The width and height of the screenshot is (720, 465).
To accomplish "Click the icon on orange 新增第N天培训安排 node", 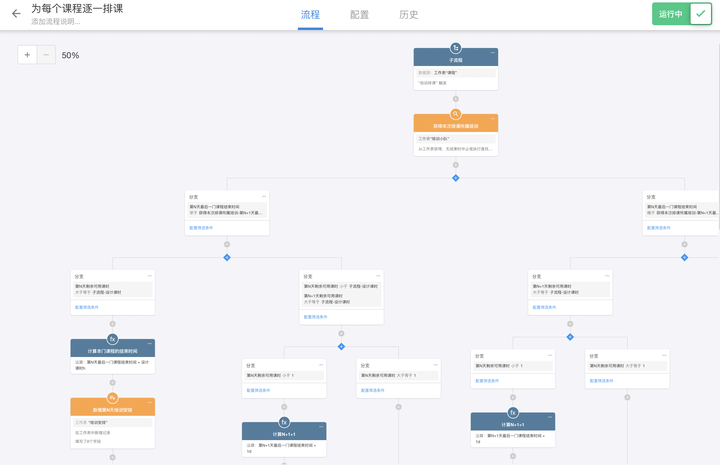I will coord(113,398).
